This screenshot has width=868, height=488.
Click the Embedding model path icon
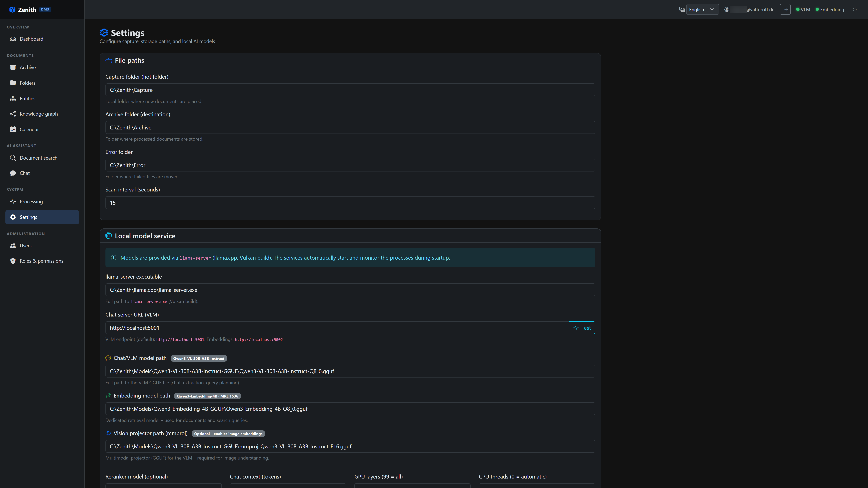(108, 396)
